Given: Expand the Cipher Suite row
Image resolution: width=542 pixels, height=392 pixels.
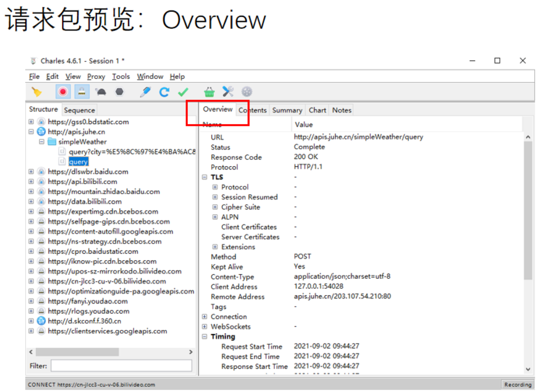Looking at the screenshot, I should (215, 207).
